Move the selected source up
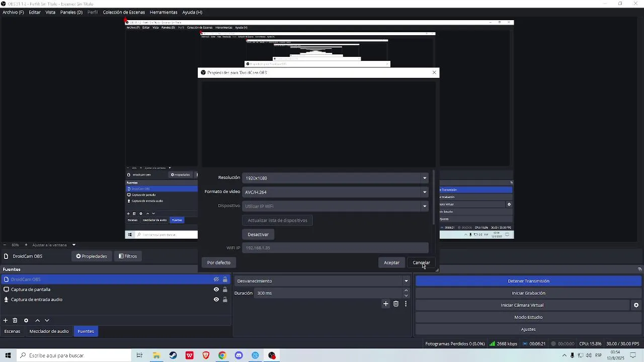644x362 pixels. [37, 320]
